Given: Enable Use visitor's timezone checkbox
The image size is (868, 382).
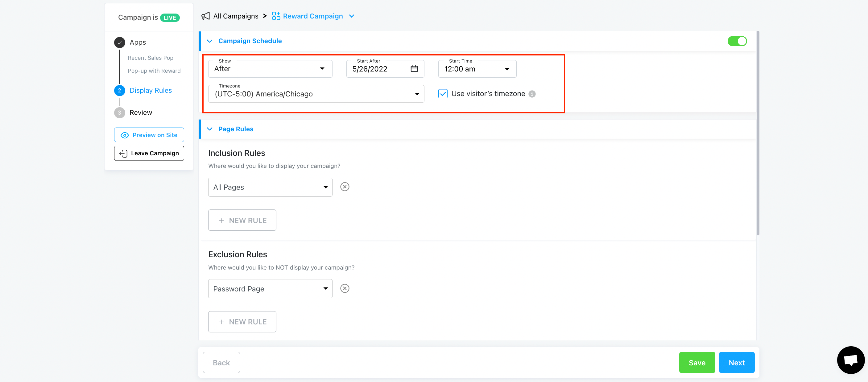Looking at the screenshot, I should click(x=443, y=93).
